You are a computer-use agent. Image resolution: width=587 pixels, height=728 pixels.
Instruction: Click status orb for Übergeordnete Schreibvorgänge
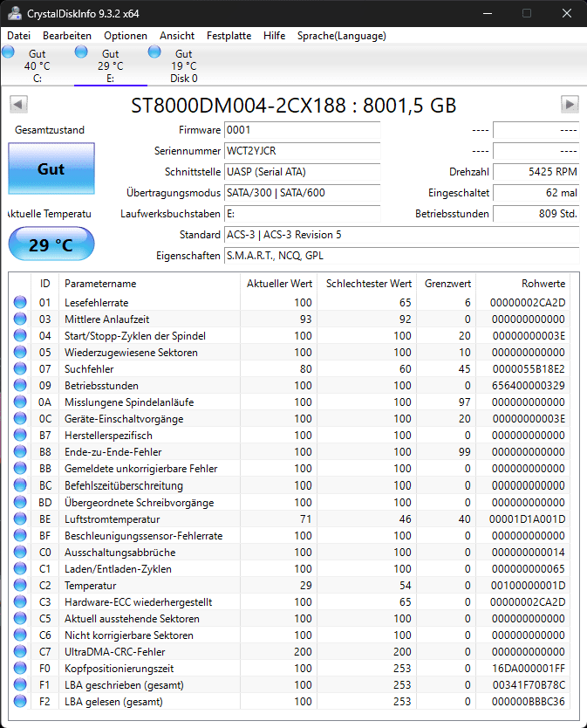coord(20,503)
